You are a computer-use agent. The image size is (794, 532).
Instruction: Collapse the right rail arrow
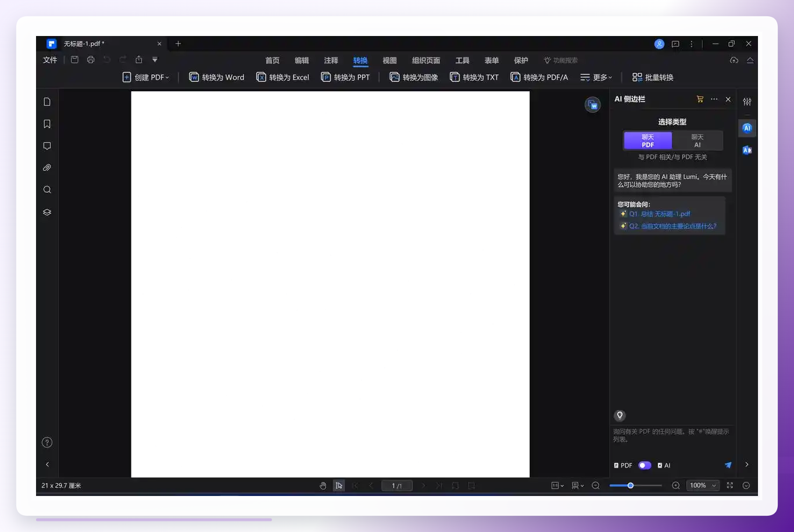click(x=747, y=465)
